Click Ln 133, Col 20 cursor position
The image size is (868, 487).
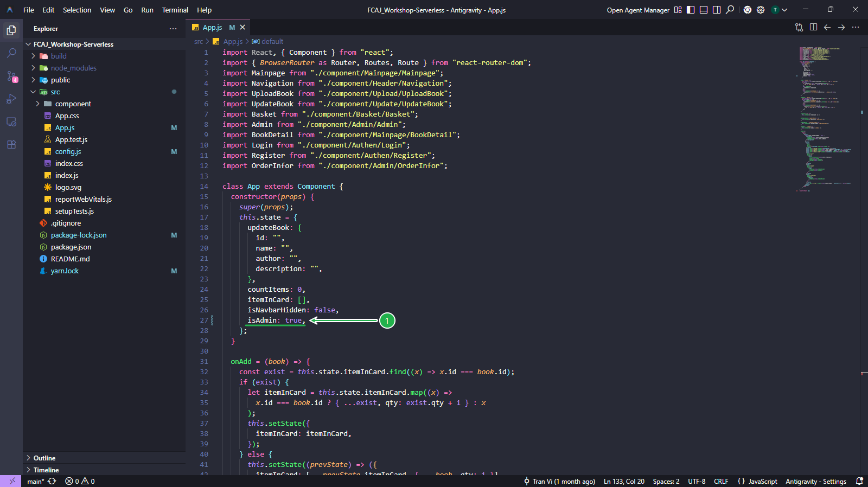[x=624, y=481]
